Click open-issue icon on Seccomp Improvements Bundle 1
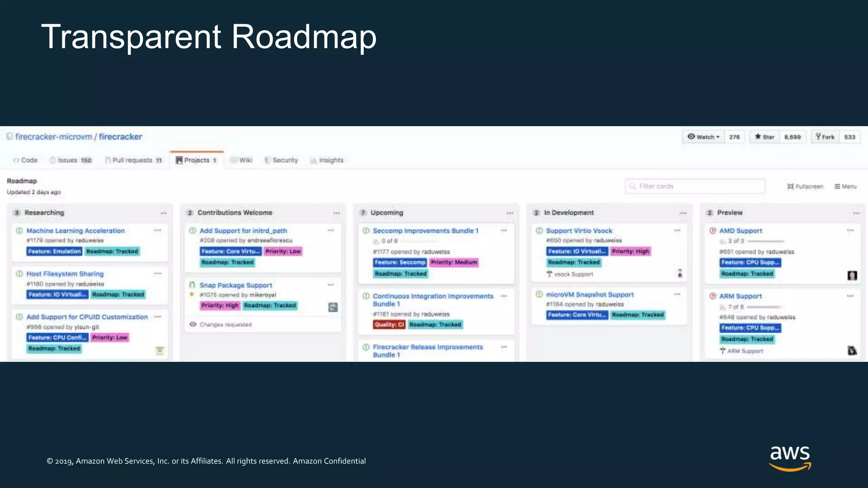Screen dimensions: 868x488 [x=366, y=231]
